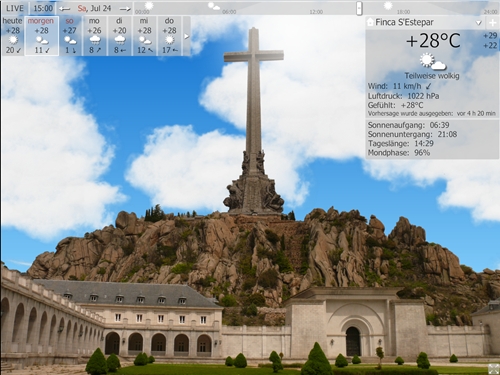Click the 15:00 time display

(x=43, y=8)
